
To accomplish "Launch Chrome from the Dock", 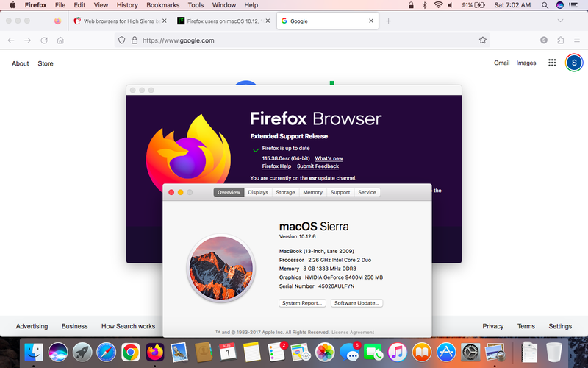I will pos(131,353).
